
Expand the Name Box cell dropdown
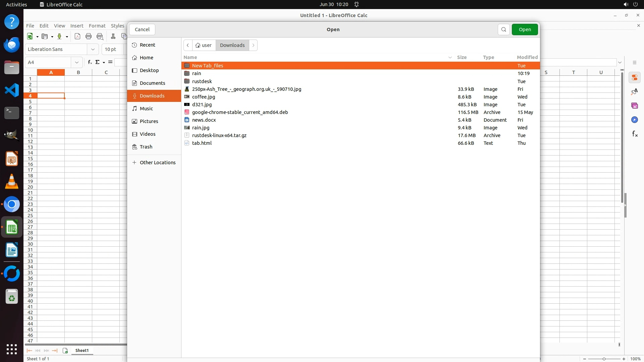(x=77, y=62)
